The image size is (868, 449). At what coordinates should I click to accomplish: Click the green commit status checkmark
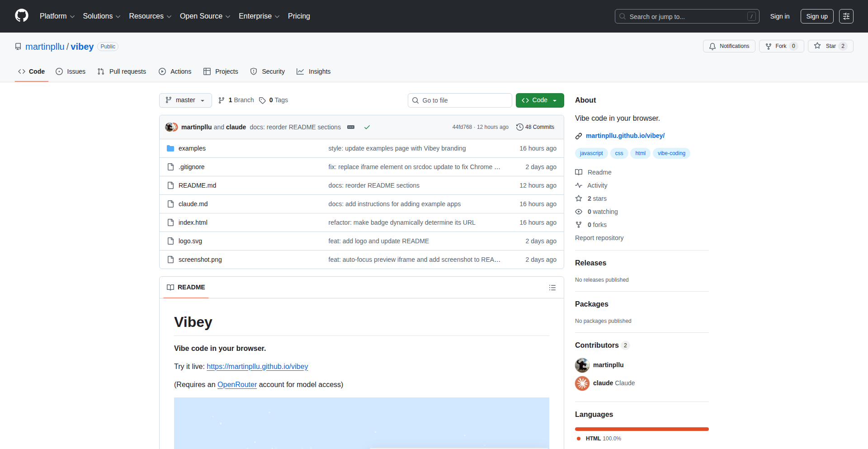click(x=367, y=127)
